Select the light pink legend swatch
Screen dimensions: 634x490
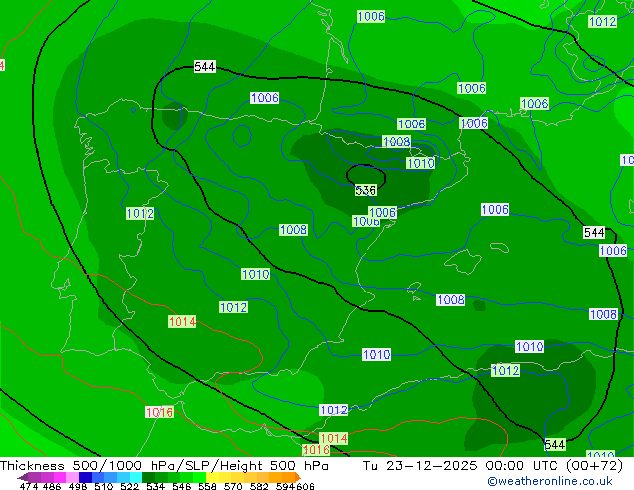click(x=72, y=477)
